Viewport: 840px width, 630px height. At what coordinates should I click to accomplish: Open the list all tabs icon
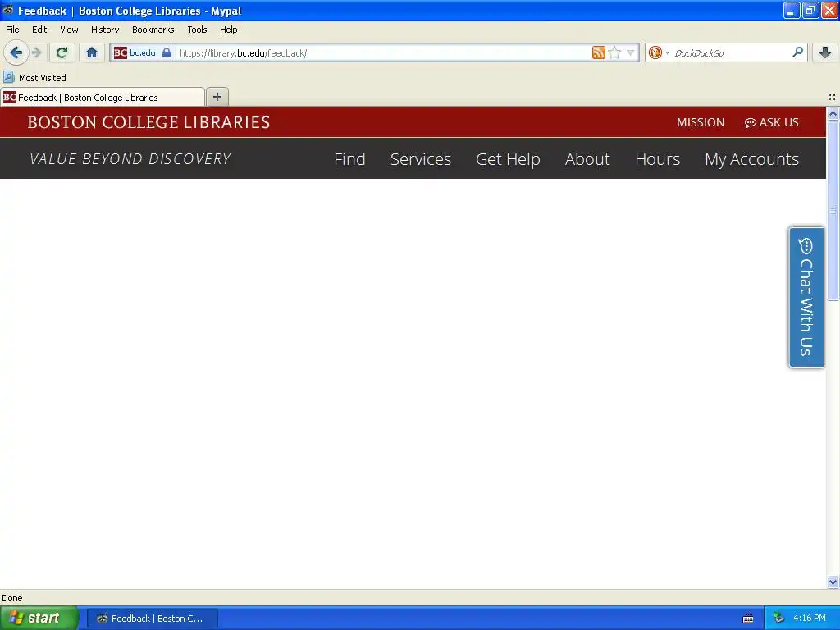click(x=832, y=97)
